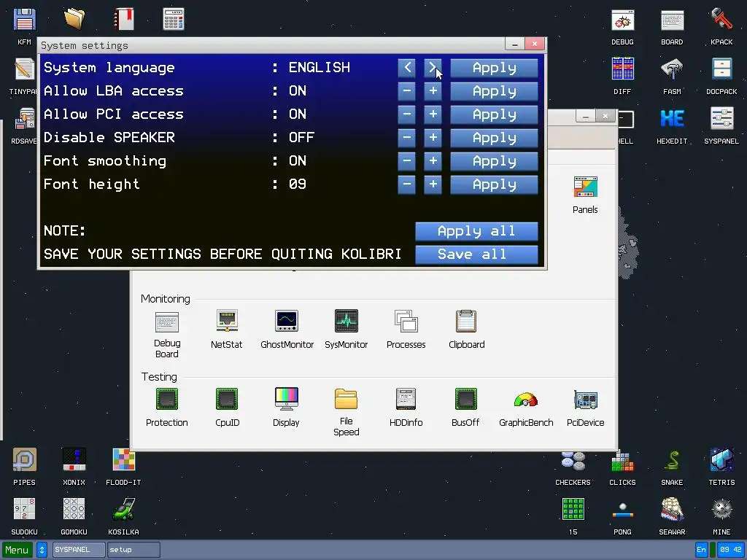This screenshot has height=560, width=747.
Task: Turn on Font smoothing with plus
Action: tap(433, 161)
